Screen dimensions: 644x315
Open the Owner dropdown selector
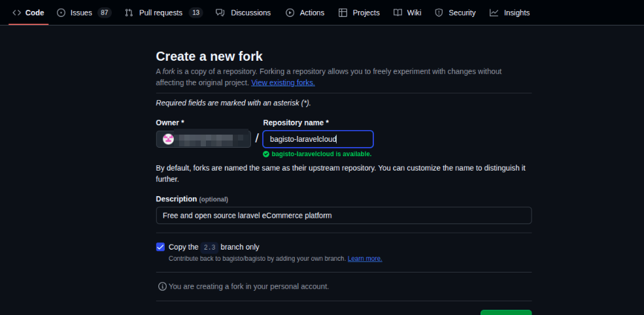(x=203, y=139)
